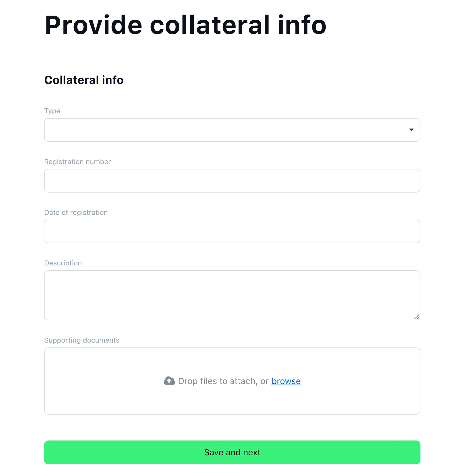This screenshot has height=476, width=464.
Task: Click the 'Drop files to attach' text
Action: point(218,381)
